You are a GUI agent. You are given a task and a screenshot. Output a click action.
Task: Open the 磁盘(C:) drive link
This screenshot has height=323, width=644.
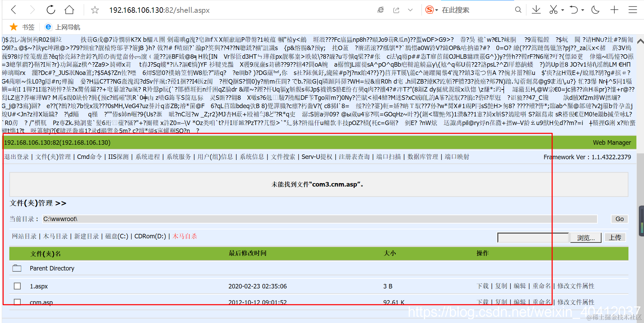pos(117,236)
